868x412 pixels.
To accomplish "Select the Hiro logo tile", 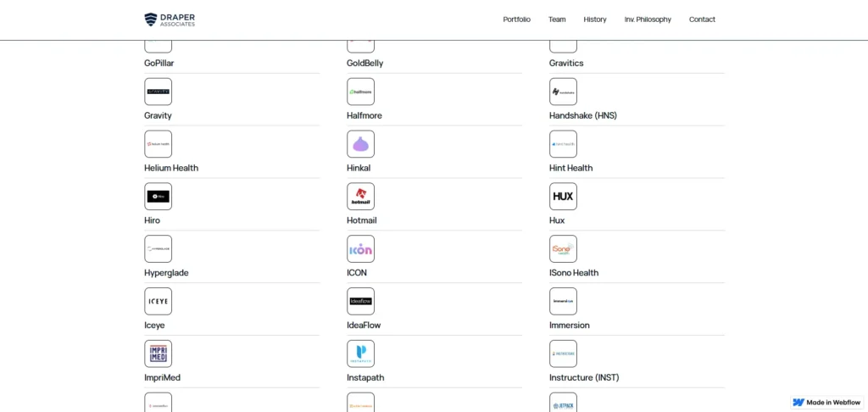I will 159,197.
